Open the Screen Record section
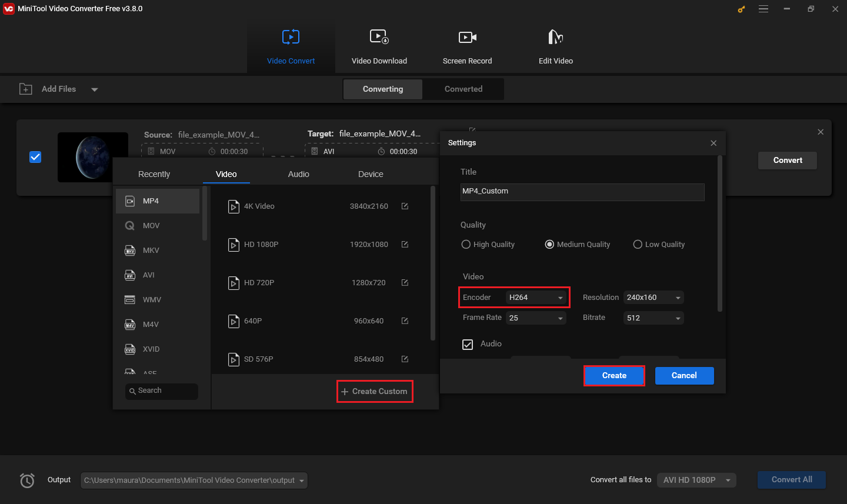 [x=468, y=48]
